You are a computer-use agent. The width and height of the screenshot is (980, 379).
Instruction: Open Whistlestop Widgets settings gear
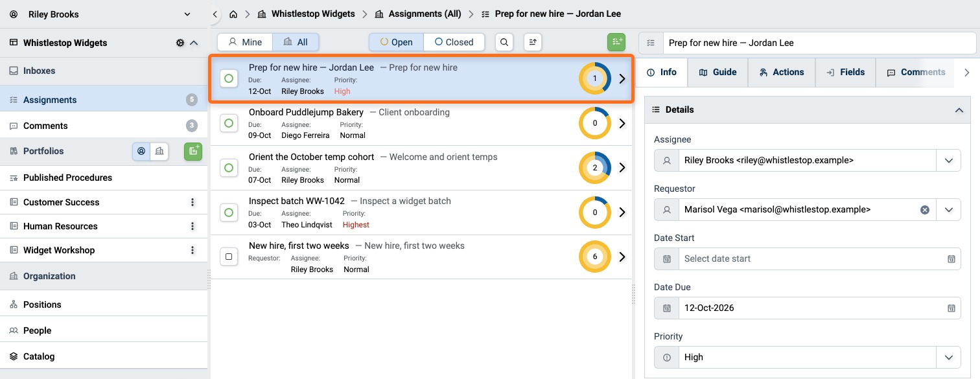[180, 43]
